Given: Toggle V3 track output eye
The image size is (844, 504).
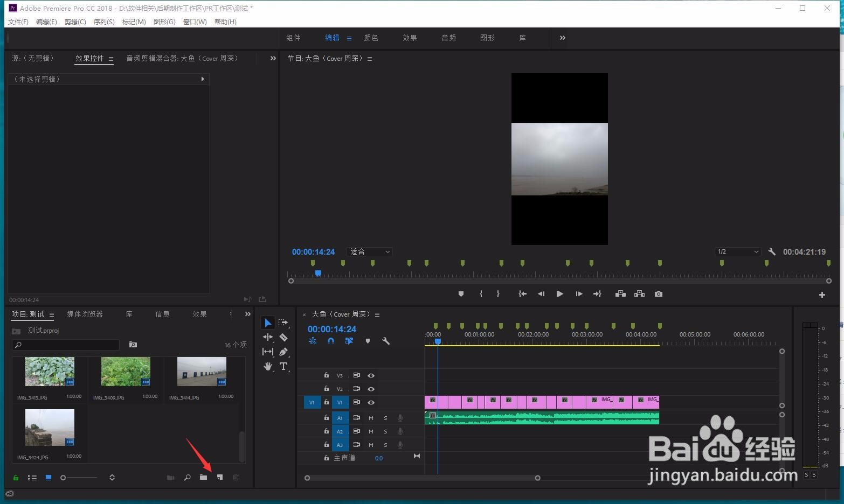Looking at the screenshot, I should click(371, 375).
